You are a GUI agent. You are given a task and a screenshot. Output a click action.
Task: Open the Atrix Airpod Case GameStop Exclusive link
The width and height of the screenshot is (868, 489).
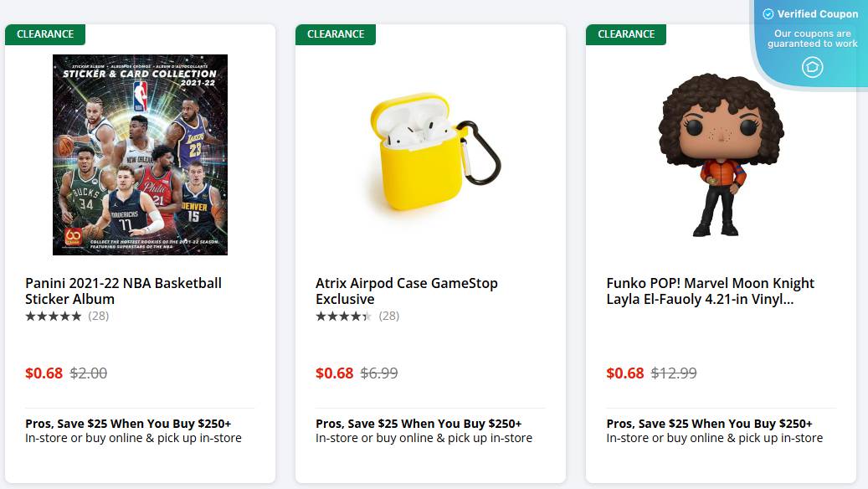coord(407,291)
